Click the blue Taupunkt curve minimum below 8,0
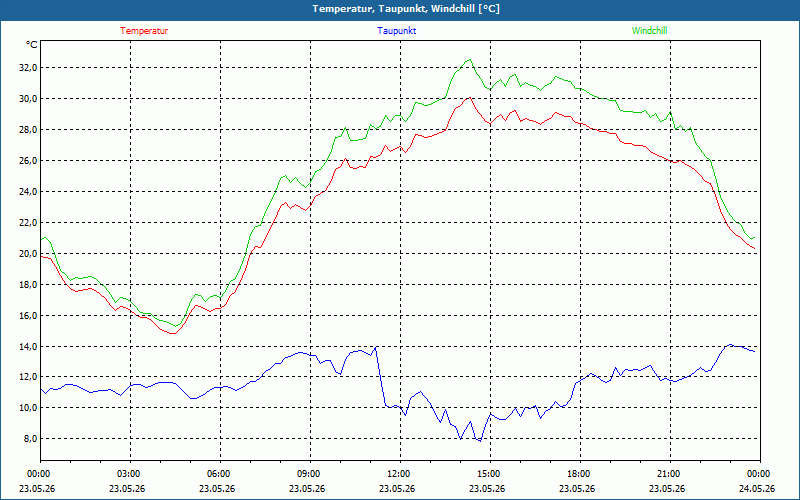 click(x=480, y=440)
